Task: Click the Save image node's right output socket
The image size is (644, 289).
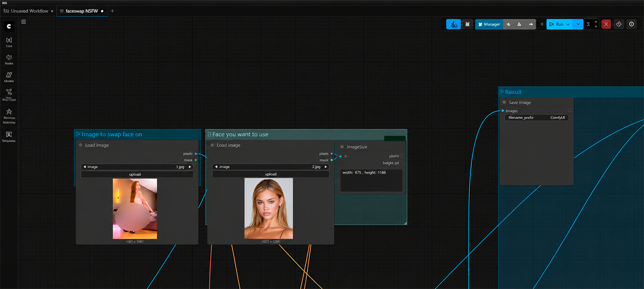Action: pos(570,111)
